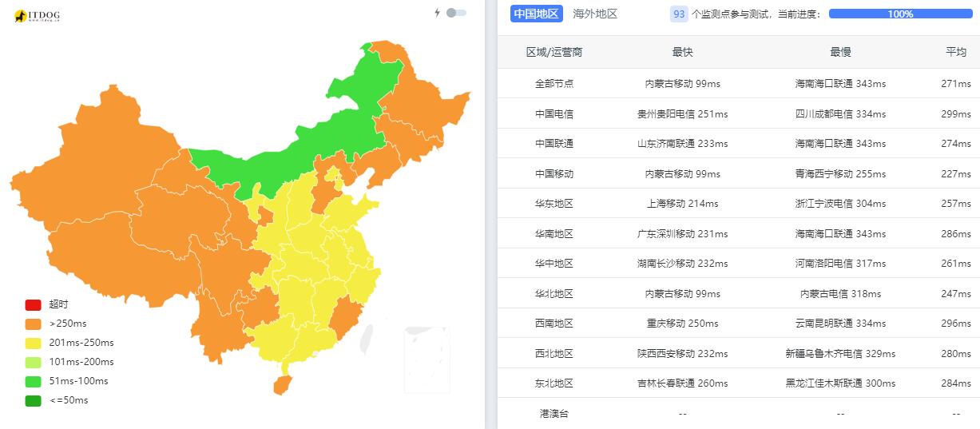
Task: Select the dark green <=50ms swatch
Action: pyautogui.click(x=33, y=401)
